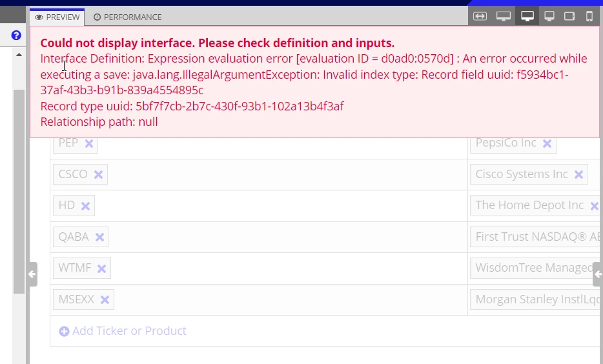Click the Cisco Systems Inc text
This screenshot has height=364, width=603.
(x=522, y=174)
